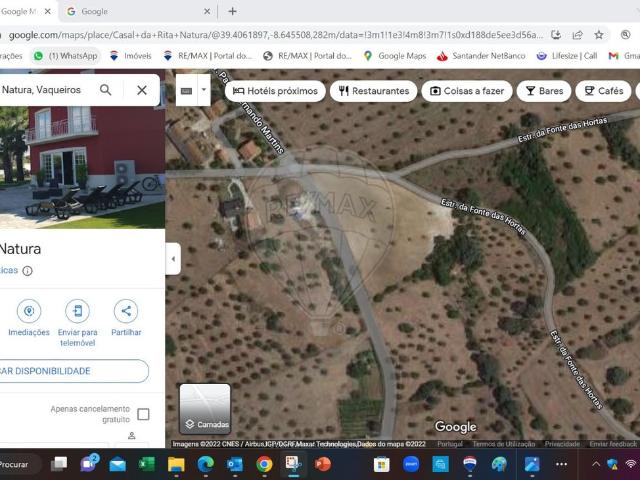
Task: Open the Imediações nearby icon
Action: (29, 311)
